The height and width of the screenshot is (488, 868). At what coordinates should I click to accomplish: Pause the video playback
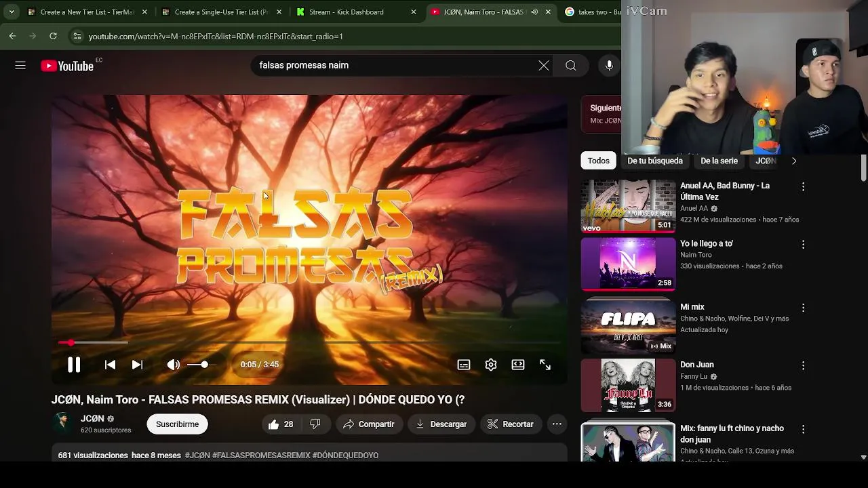click(74, 365)
